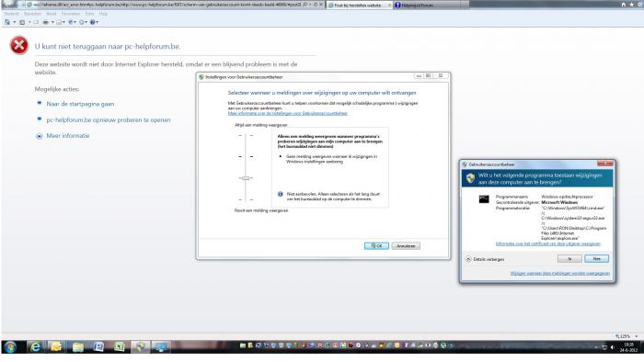The height and width of the screenshot is (362, 644).
Task: Click the Print icon in the command bar
Action: pos(46,22)
